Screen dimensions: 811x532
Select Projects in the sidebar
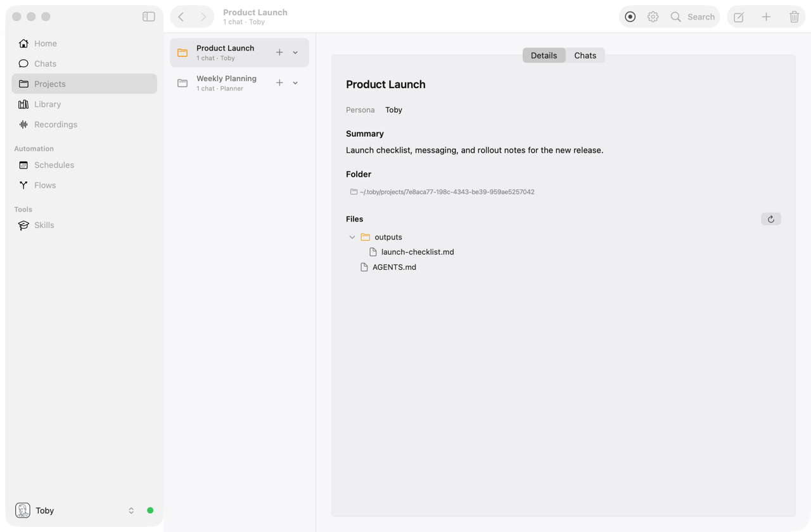pos(84,84)
